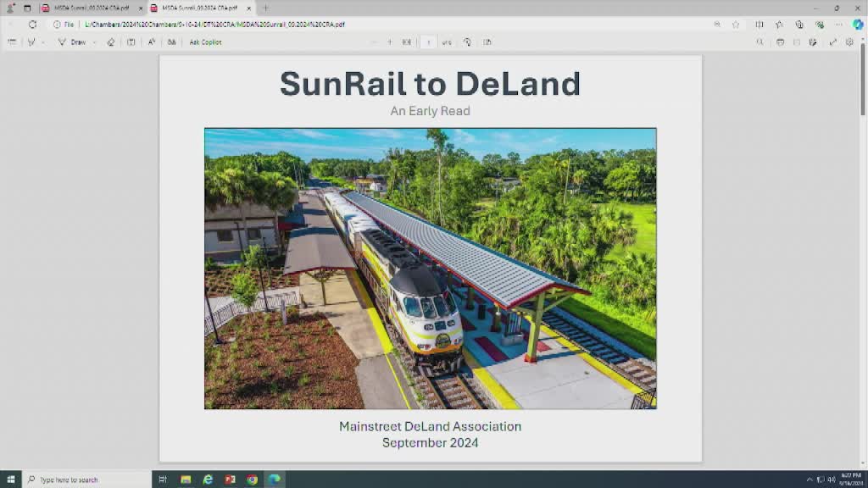868x488 pixels.
Task: Open Collections panel
Action: (x=799, y=25)
